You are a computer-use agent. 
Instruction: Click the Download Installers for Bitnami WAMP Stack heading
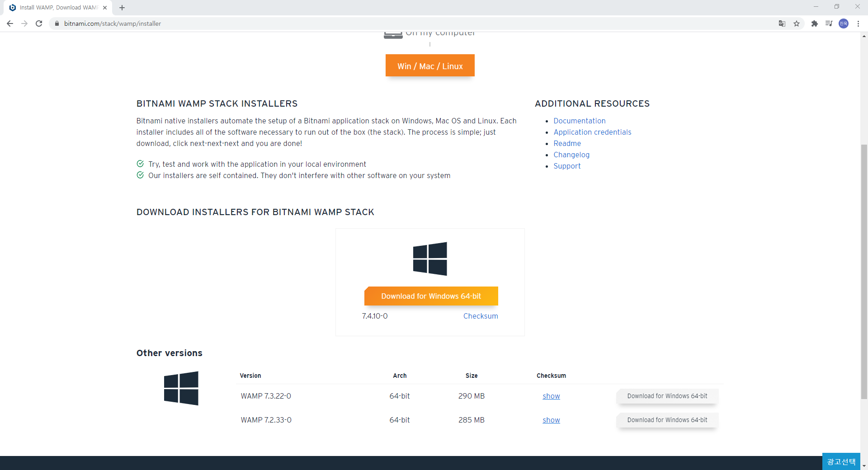point(255,212)
